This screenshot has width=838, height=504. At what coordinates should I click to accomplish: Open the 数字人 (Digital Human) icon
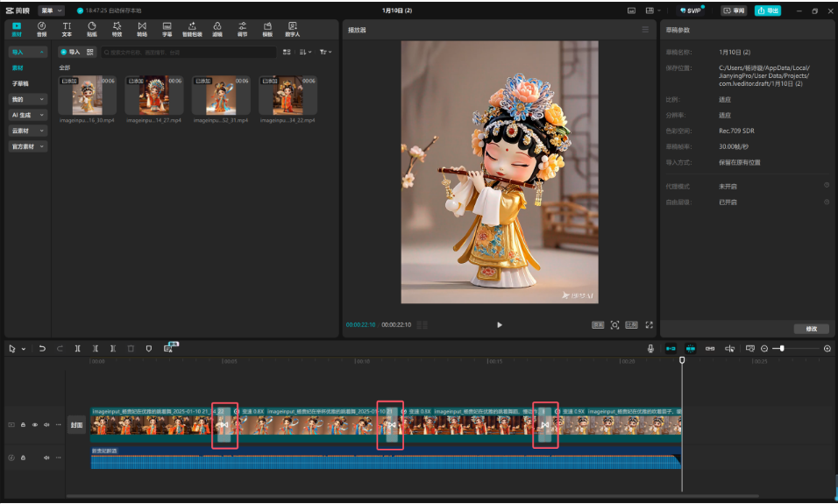293,29
